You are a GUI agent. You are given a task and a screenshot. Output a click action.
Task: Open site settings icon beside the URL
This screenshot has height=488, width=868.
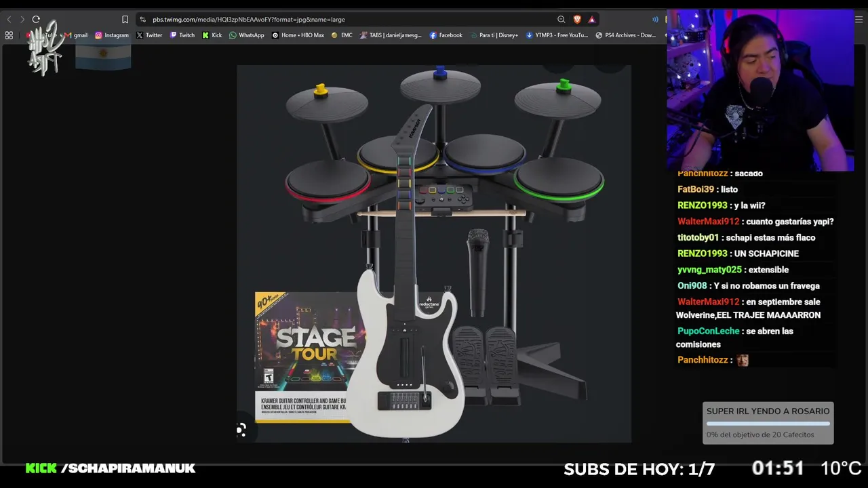[x=142, y=20]
